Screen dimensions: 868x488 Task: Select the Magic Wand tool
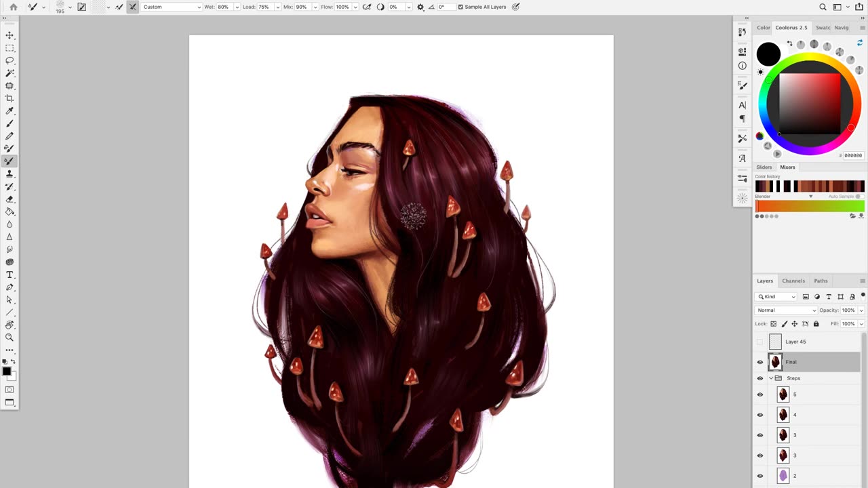click(9, 73)
